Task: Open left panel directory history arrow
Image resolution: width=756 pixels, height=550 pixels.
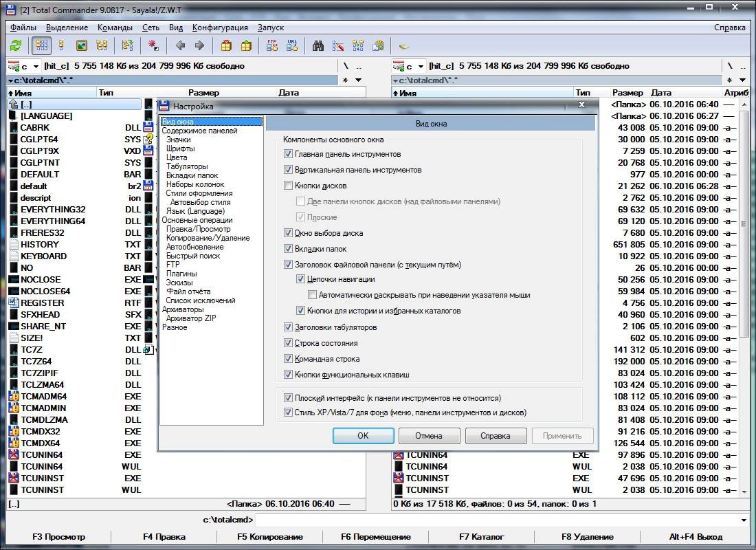Action: pyautogui.click(x=359, y=80)
